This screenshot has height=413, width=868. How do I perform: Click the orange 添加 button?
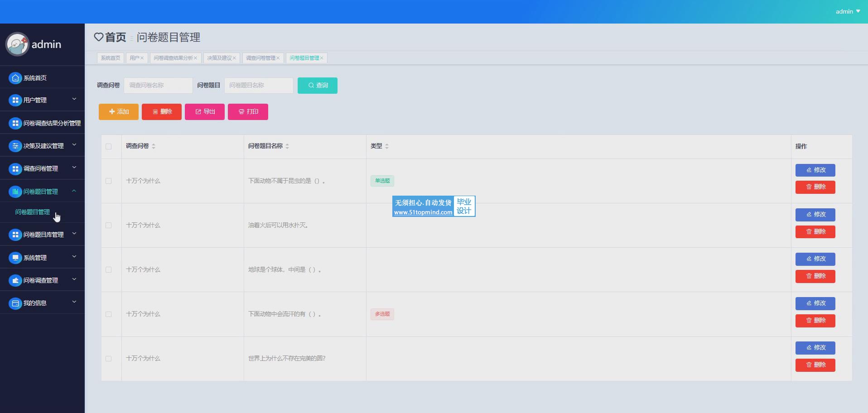[x=119, y=112]
